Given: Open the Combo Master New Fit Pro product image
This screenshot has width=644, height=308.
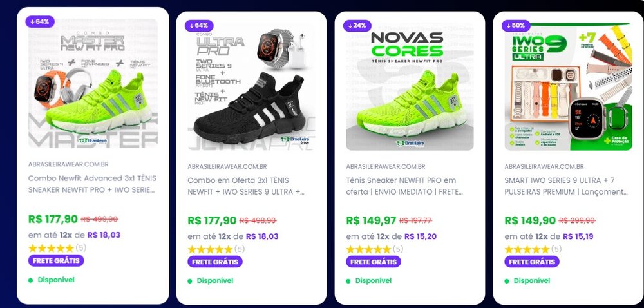Looking at the screenshot, I should point(93,83).
